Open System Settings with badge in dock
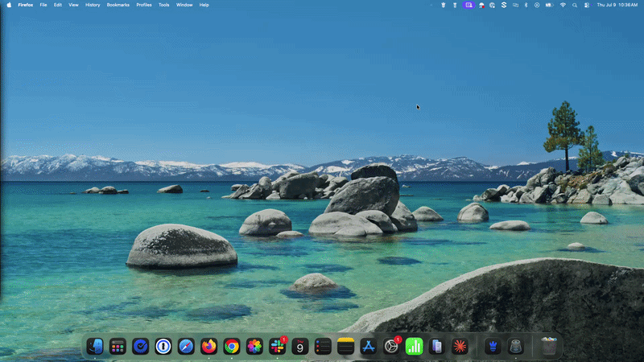This screenshot has height=362, width=644. tap(391, 347)
